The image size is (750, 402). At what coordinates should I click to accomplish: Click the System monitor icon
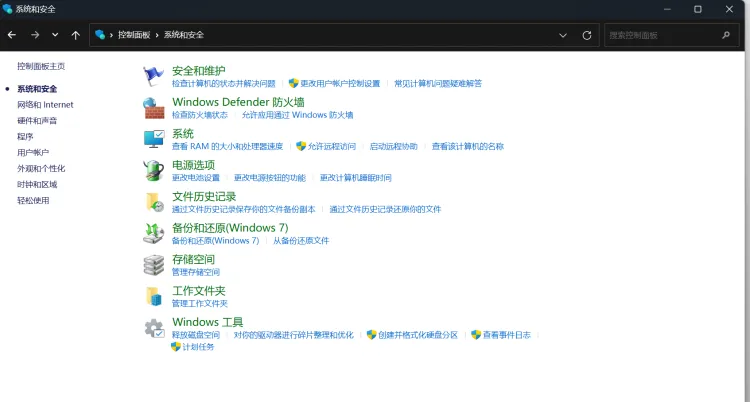154,139
